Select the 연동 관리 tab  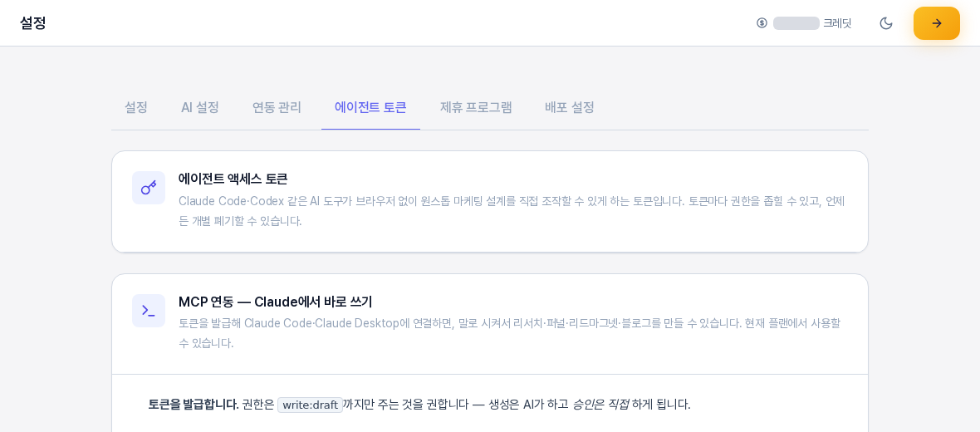tap(277, 107)
